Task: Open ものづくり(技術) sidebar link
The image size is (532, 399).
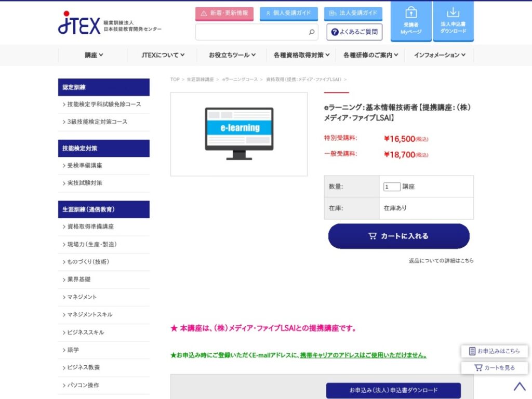Action: click(104, 262)
